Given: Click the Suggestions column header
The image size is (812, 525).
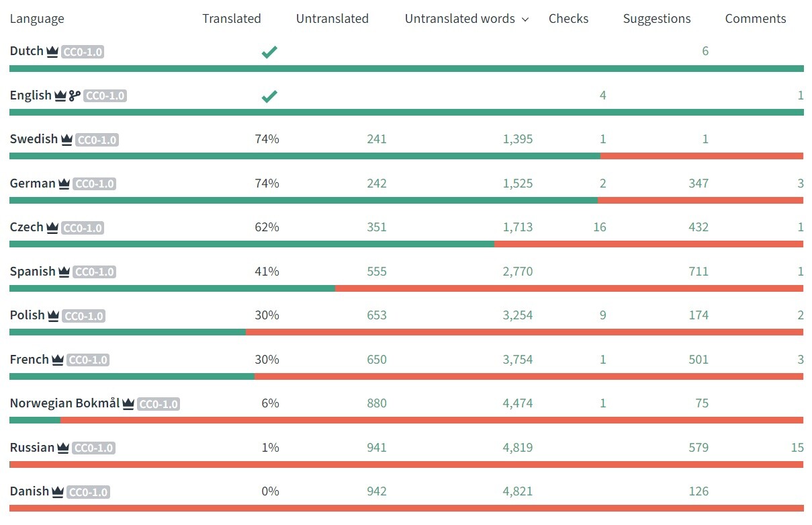Looking at the screenshot, I should (657, 19).
